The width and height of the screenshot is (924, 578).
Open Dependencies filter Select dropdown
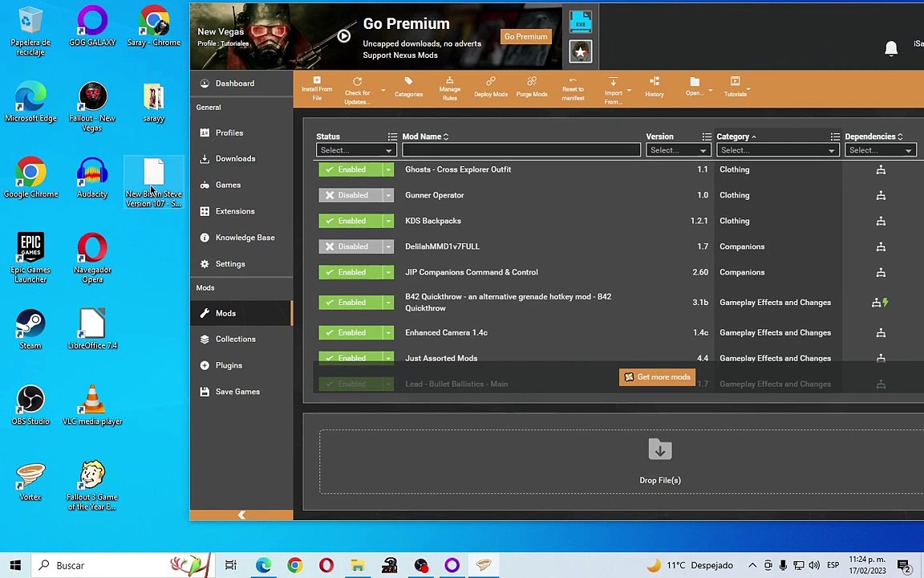click(x=881, y=150)
